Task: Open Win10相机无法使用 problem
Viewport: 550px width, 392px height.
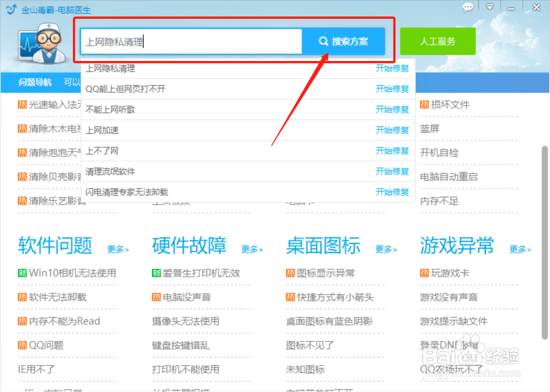Action: click(x=72, y=273)
